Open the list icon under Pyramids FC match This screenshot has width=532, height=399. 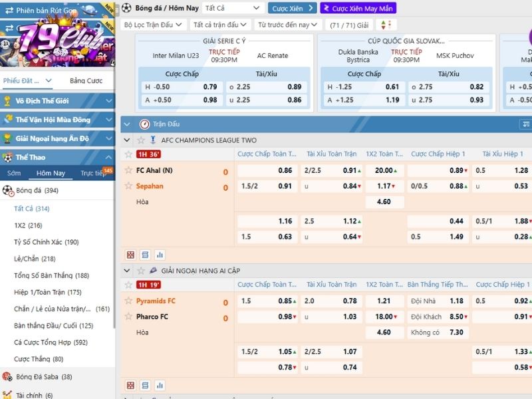[145, 385]
